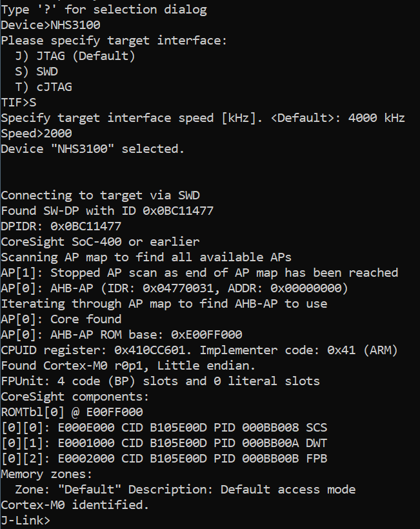The height and width of the screenshot is (529, 420).
Task: Click the 'S) SWD' option text
Action: (36, 72)
